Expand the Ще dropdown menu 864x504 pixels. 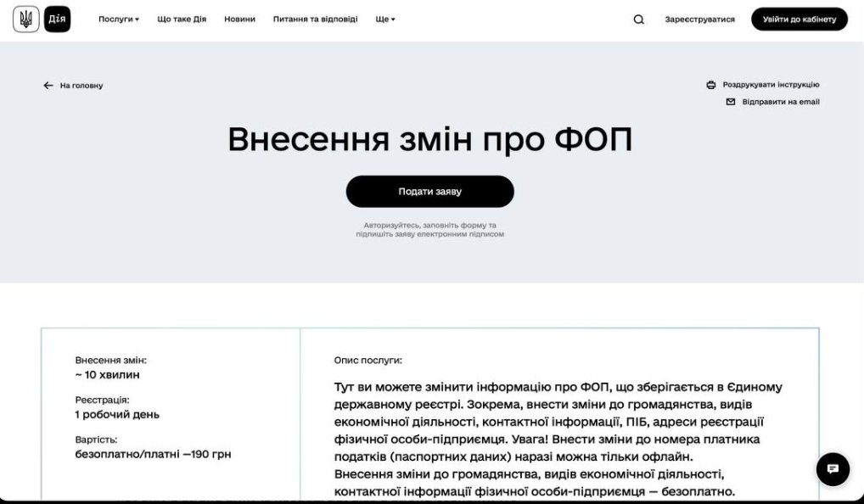click(384, 20)
